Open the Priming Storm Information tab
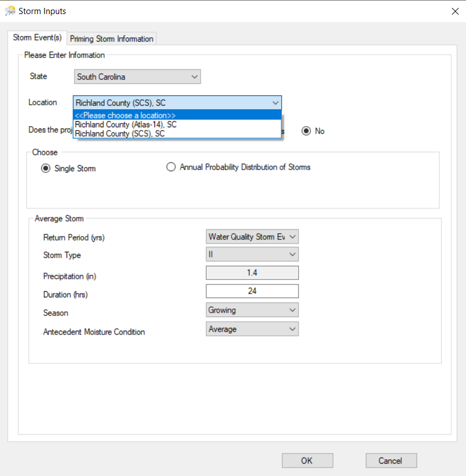The image size is (466, 476). coord(111,39)
